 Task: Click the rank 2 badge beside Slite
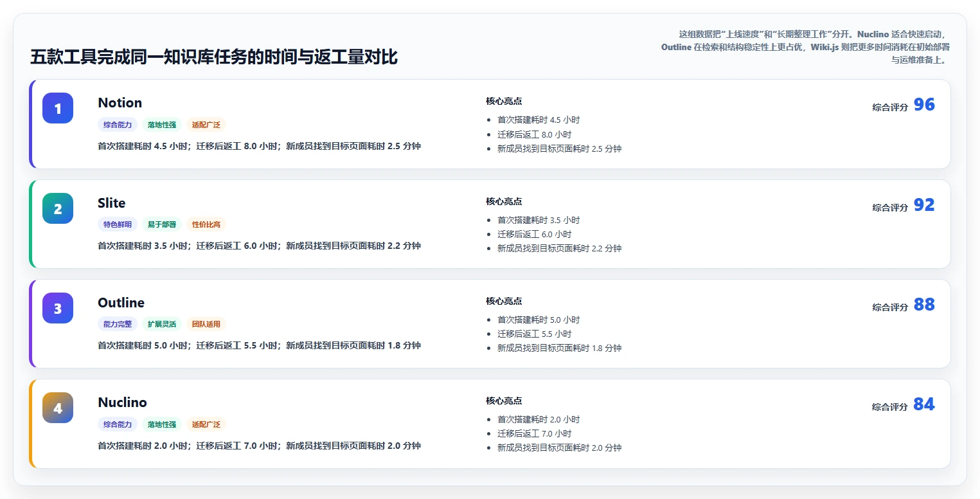coord(58,208)
